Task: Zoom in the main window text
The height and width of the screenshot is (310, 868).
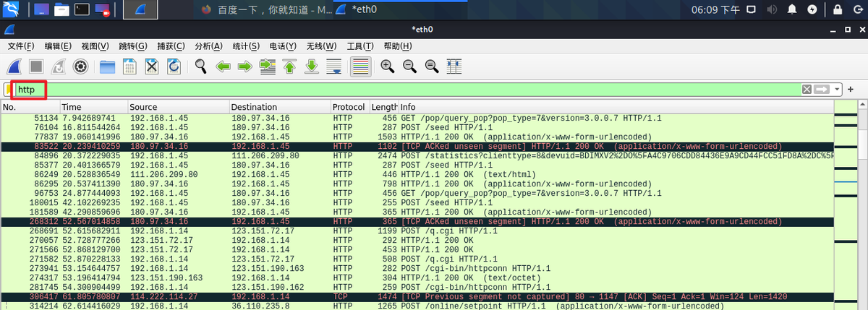Action: pos(388,66)
